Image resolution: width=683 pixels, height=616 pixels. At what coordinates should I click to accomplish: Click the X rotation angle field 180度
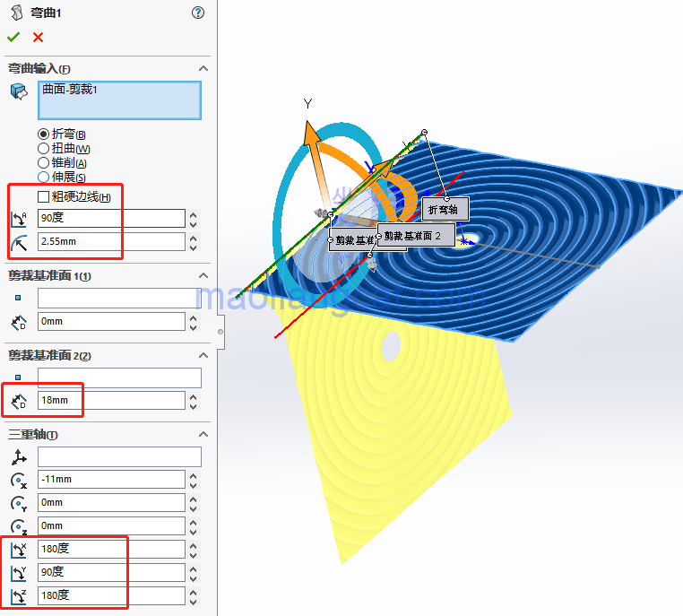point(111,549)
